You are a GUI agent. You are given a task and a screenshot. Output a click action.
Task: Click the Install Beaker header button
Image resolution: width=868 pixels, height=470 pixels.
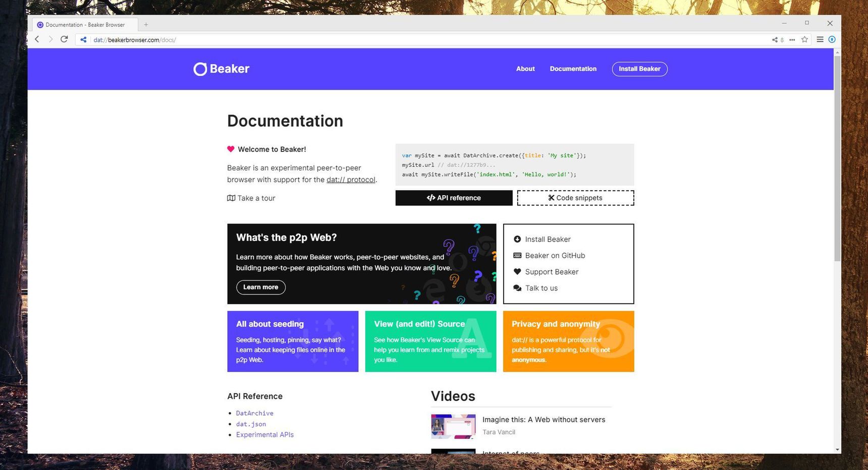[639, 69]
